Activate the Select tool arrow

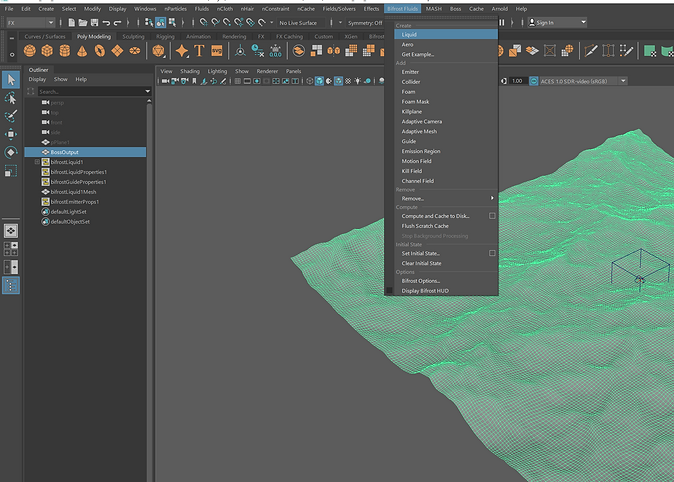[11, 80]
